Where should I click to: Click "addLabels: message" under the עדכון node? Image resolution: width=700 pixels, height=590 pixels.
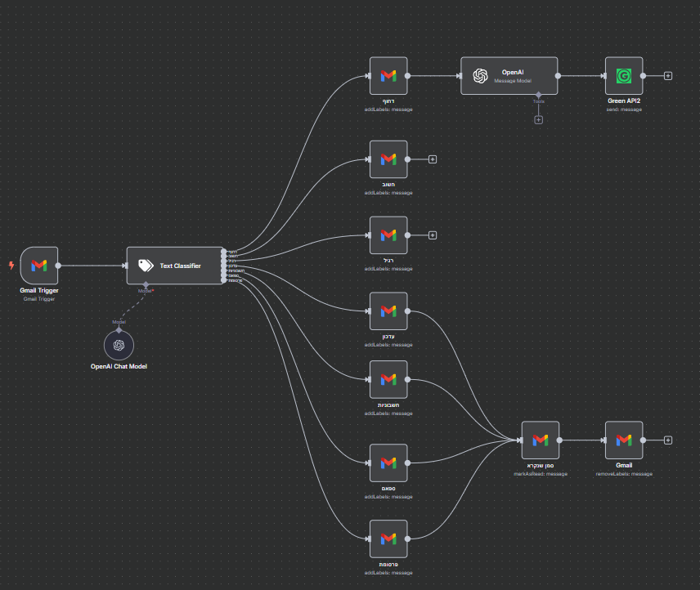coord(388,345)
